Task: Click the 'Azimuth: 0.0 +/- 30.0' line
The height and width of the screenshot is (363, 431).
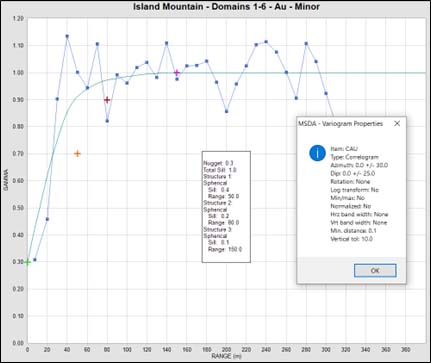Action: [x=359, y=165]
